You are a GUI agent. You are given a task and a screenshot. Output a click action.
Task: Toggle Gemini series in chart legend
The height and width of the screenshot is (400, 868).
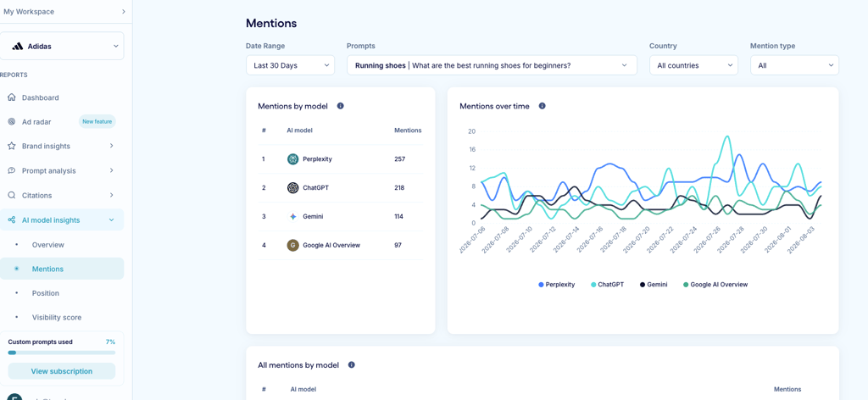point(654,285)
